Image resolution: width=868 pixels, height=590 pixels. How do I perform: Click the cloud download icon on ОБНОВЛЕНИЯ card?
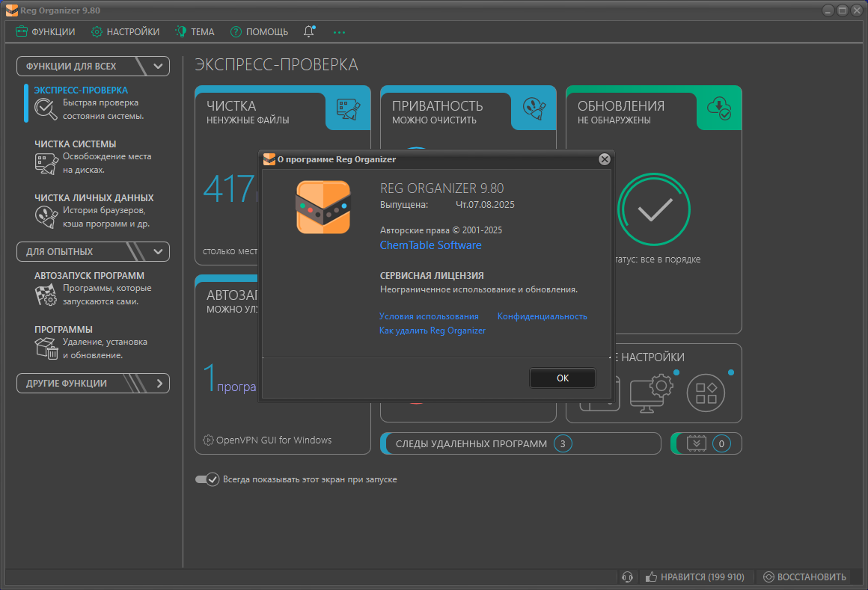(719, 108)
